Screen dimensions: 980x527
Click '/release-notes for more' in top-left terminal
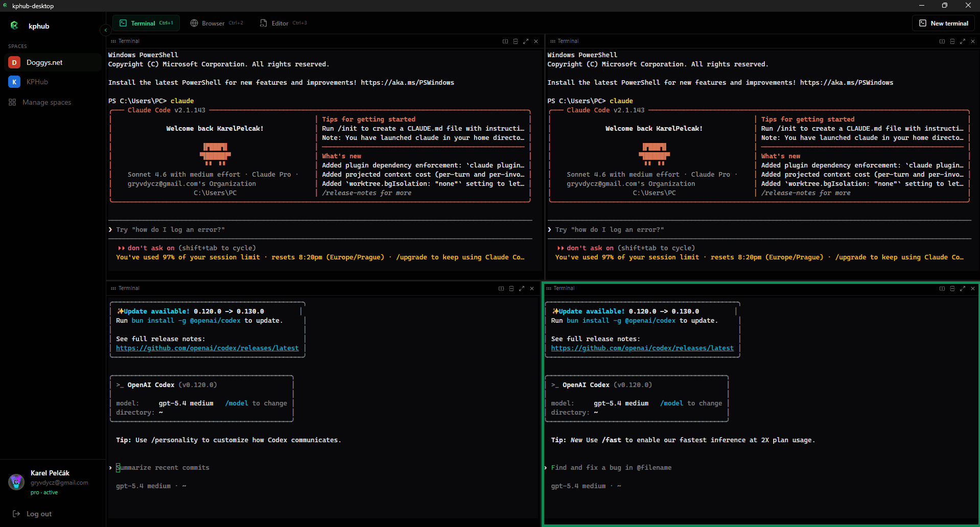366,193
